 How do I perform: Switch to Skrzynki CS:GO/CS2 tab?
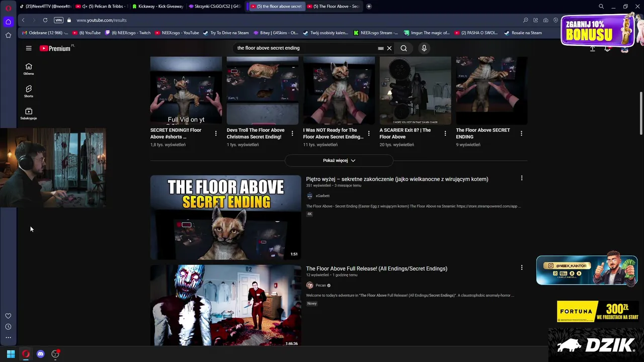click(214, 7)
